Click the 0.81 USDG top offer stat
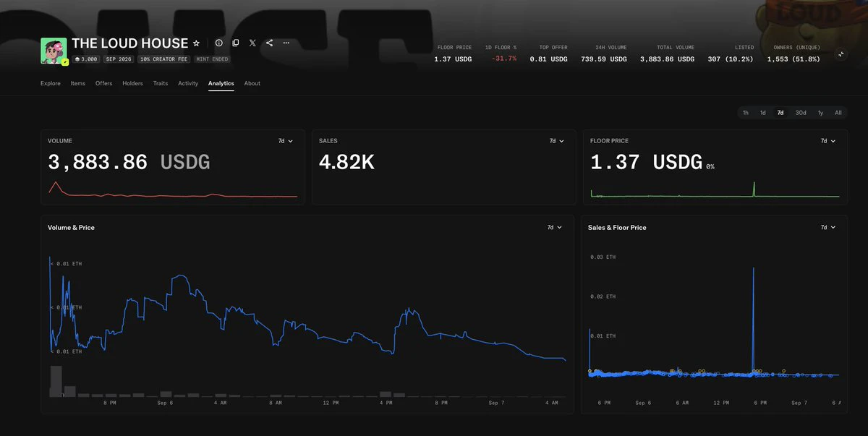 pos(549,59)
